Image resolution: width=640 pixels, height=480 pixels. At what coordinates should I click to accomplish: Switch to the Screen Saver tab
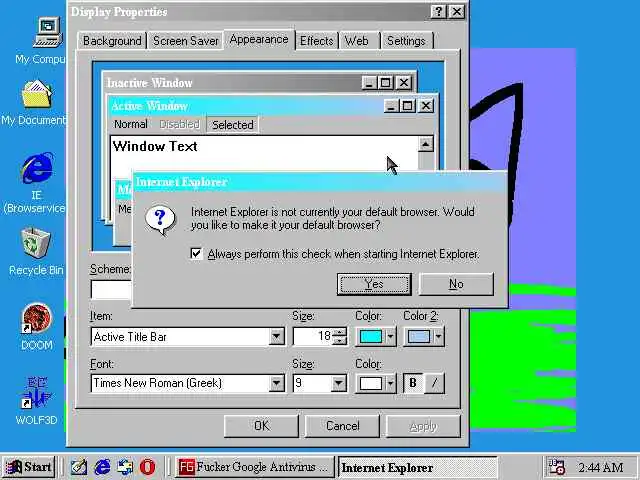pyautogui.click(x=186, y=41)
